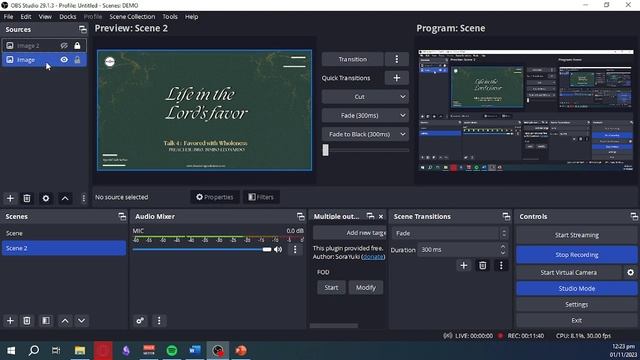This screenshot has height=360, width=640.
Task: Open scene transition three-dot properties
Action: (x=501, y=266)
